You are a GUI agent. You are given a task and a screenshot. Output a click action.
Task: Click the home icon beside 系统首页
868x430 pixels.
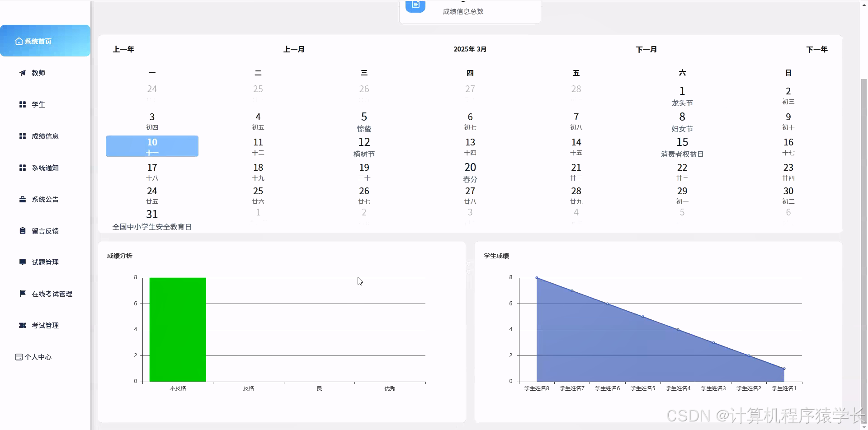click(x=19, y=41)
